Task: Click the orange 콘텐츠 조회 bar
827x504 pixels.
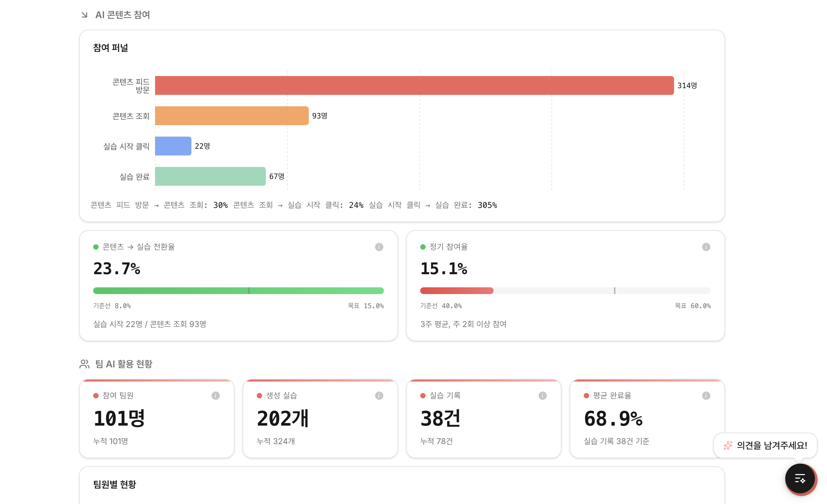Action: (231, 116)
